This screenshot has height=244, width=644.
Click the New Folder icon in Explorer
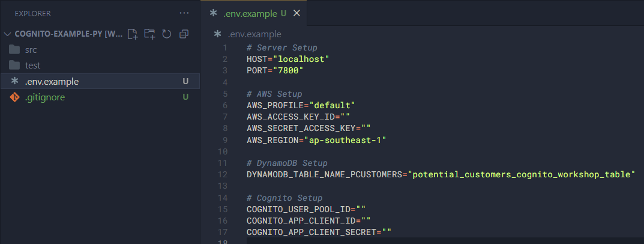click(x=149, y=34)
